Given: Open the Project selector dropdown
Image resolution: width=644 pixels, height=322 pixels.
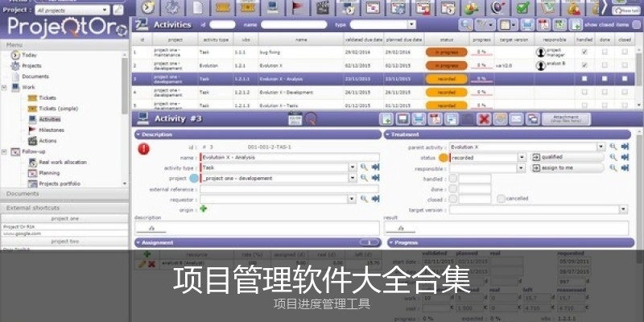Looking at the screenshot, I should [x=105, y=10].
